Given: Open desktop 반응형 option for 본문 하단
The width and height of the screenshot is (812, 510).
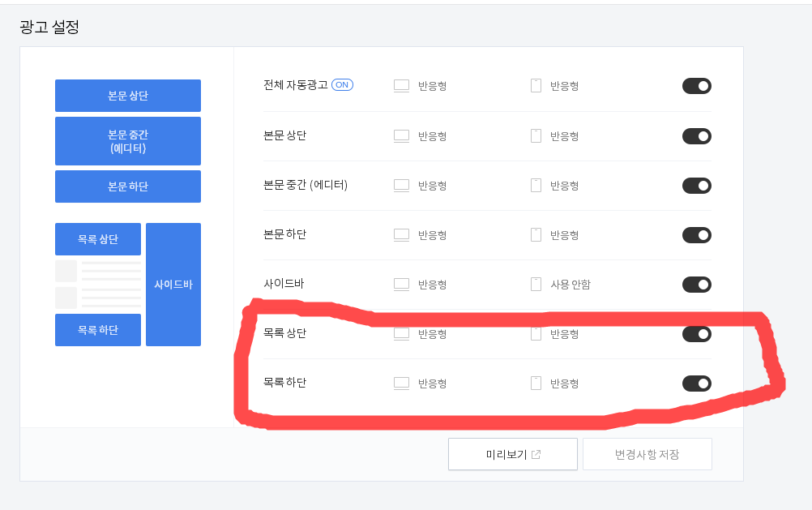Looking at the screenshot, I should point(433,235).
